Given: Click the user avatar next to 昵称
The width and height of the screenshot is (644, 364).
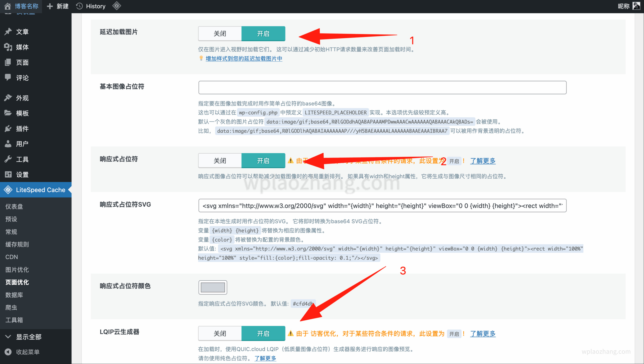Looking at the screenshot, I should pyautogui.click(x=636, y=6).
